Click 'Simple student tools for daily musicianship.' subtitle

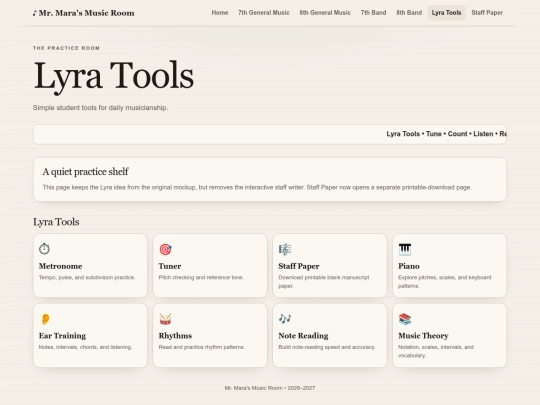tap(101, 107)
